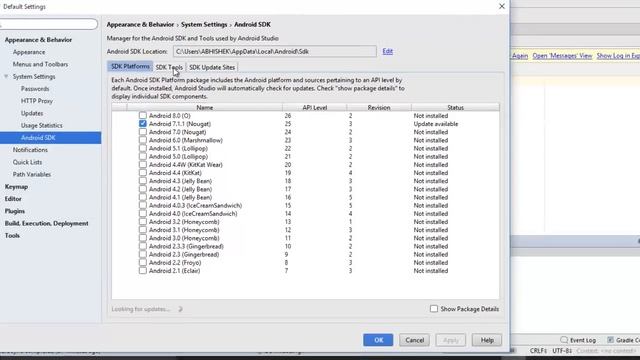
Task: Open the Usage Statistics settings page
Action: pos(42,125)
